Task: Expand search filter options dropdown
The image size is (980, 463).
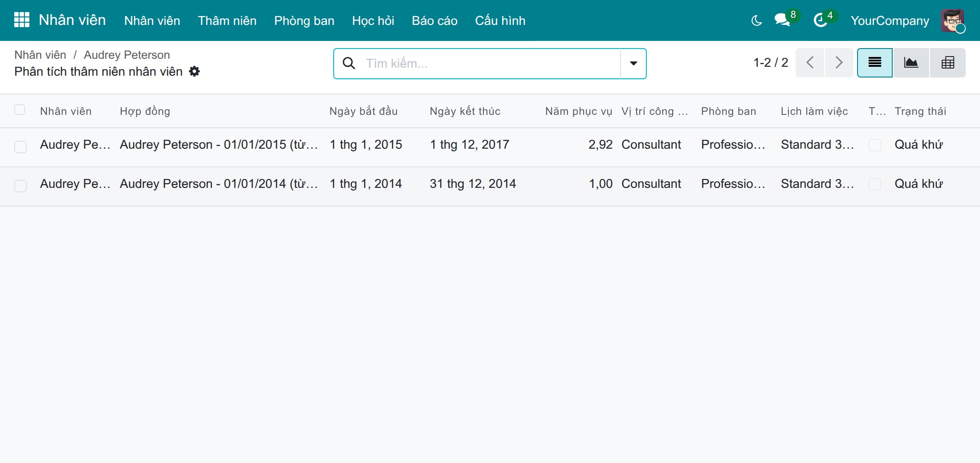Action: pos(633,63)
